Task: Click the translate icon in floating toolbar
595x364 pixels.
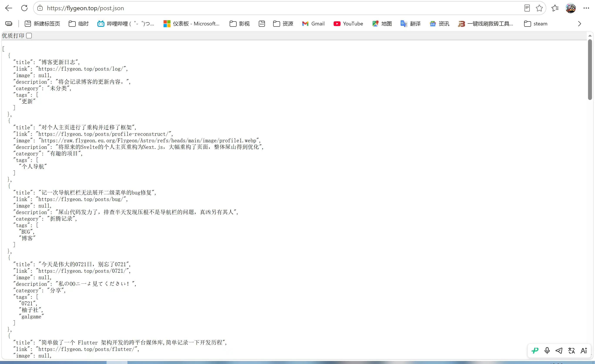Action: (x=571, y=351)
